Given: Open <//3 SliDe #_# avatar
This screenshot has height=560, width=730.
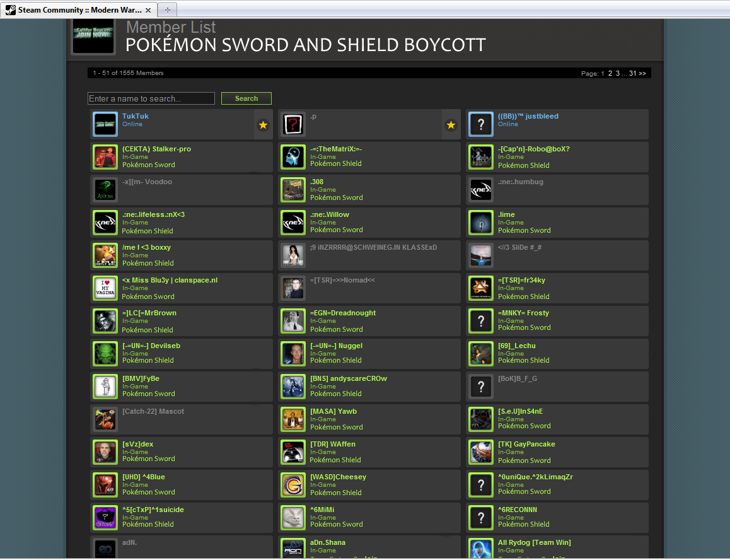Looking at the screenshot, I should [481, 255].
